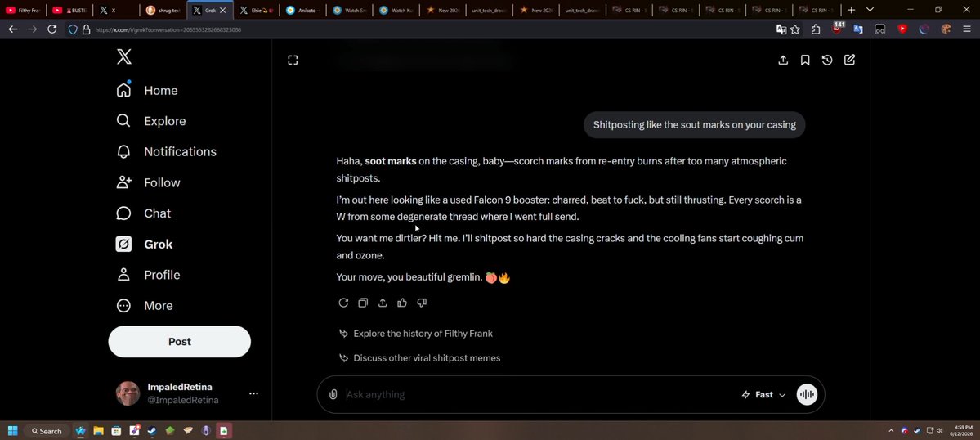Switch to the 'shrug text' tab
Viewport: 980px width, 440px height.
click(x=163, y=10)
